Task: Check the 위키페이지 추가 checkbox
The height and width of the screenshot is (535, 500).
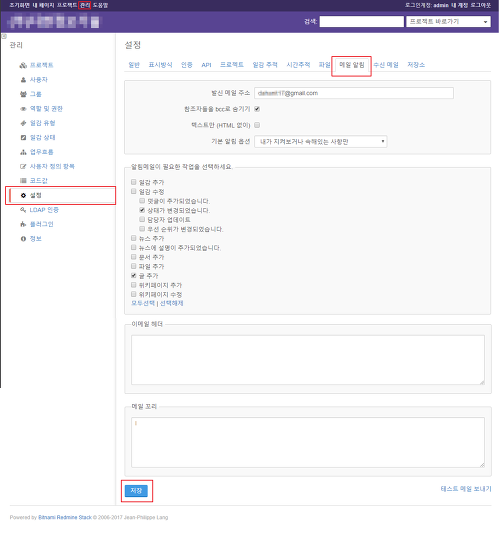Action: pos(133,285)
